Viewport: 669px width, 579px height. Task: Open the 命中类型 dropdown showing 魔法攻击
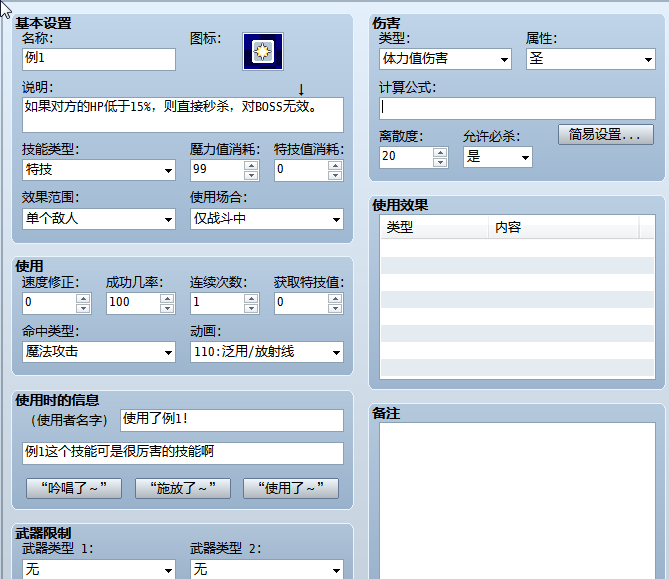coord(99,352)
